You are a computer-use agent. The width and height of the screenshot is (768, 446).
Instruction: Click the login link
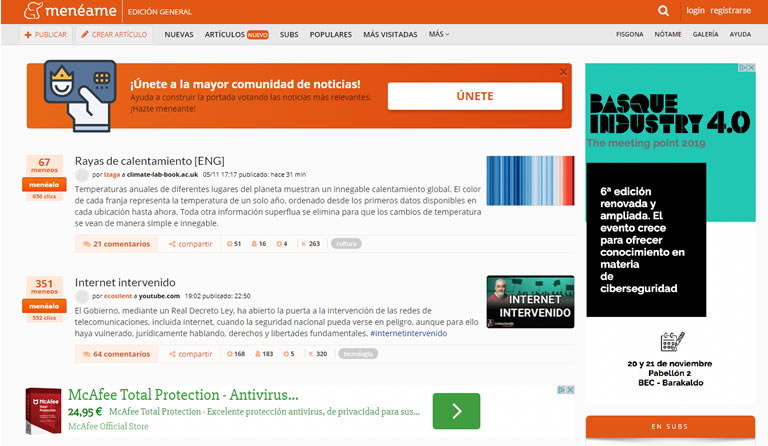tap(695, 11)
